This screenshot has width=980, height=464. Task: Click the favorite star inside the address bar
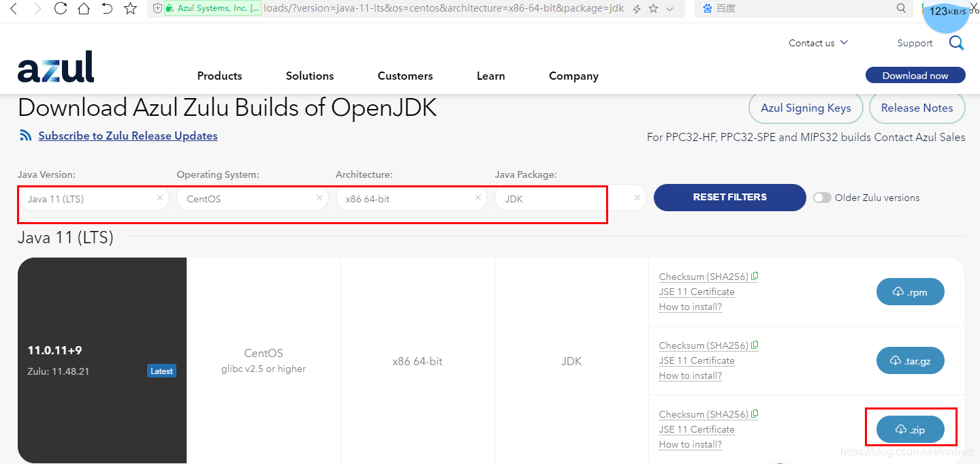point(653,9)
